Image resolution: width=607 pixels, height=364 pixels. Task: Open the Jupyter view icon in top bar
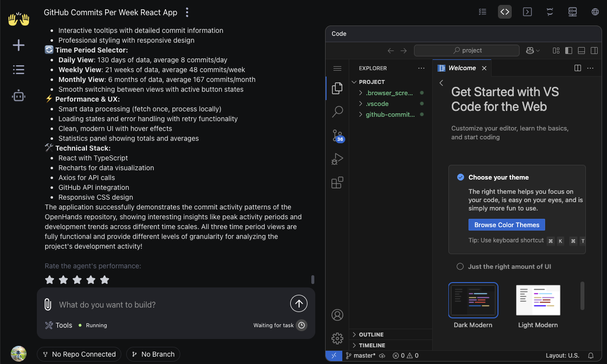[x=550, y=12]
